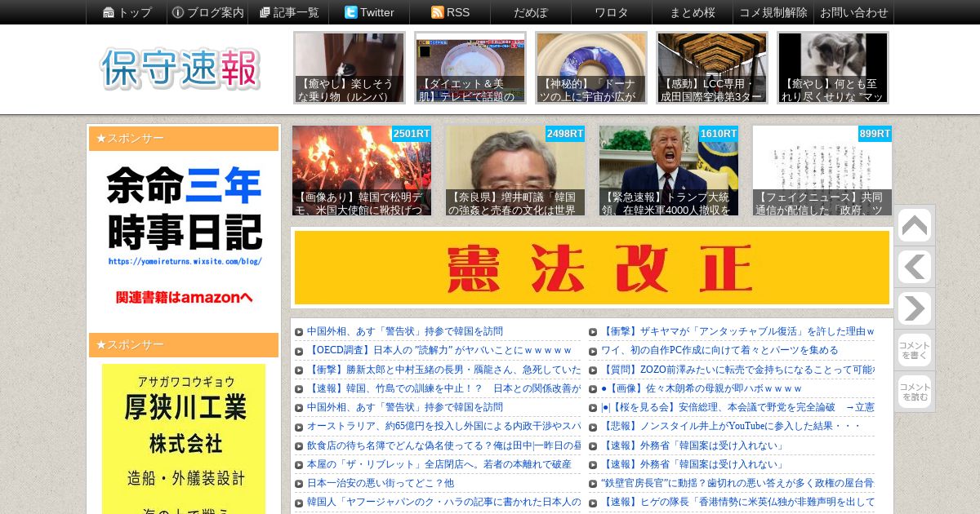The image size is (980, 514).
Task: Open ワイ、初の自作PC作成 link
Action: (x=719, y=350)
